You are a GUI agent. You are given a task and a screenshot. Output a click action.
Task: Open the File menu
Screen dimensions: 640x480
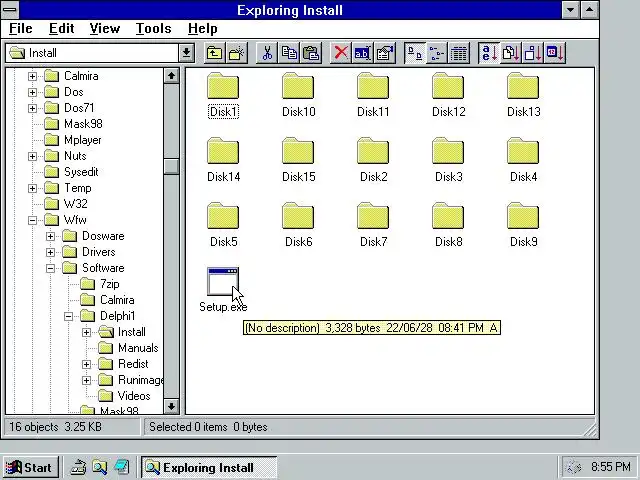(x=20, y=29)
